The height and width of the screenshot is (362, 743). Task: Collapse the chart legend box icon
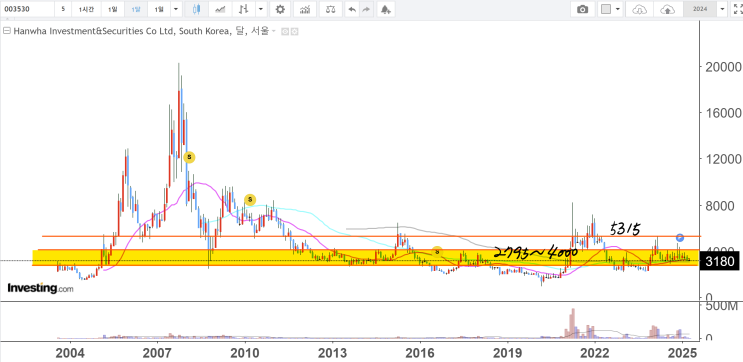[x=7, y=31]
